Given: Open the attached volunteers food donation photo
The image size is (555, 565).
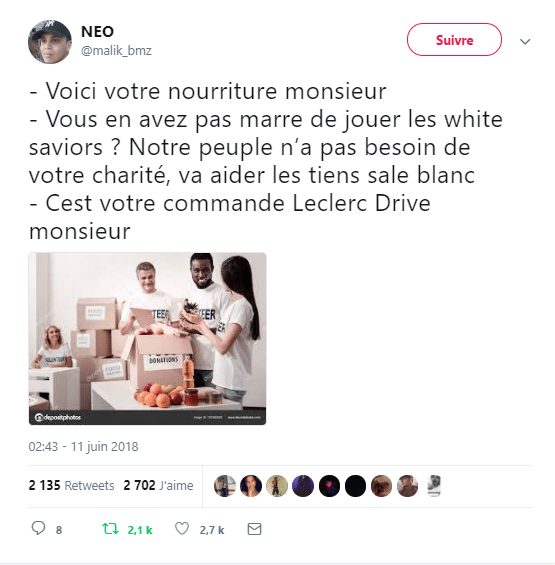Looking at the screenshot, I should (x=147, y=339).
